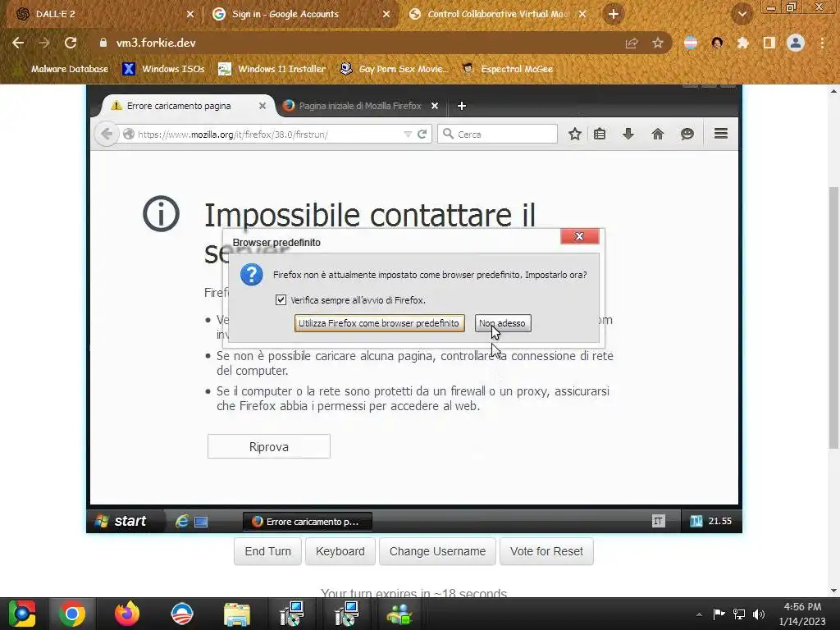Click Firefox Hello chat bubble icon

click(687, 134)
